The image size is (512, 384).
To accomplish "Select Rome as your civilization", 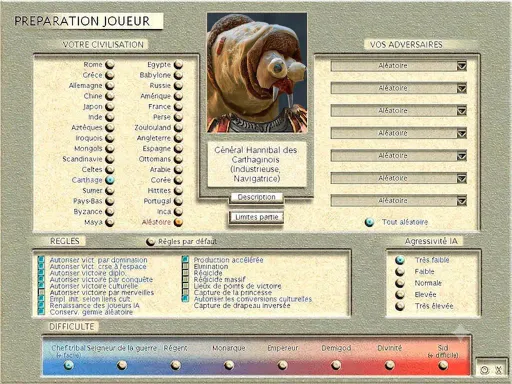I will (110, 65).
